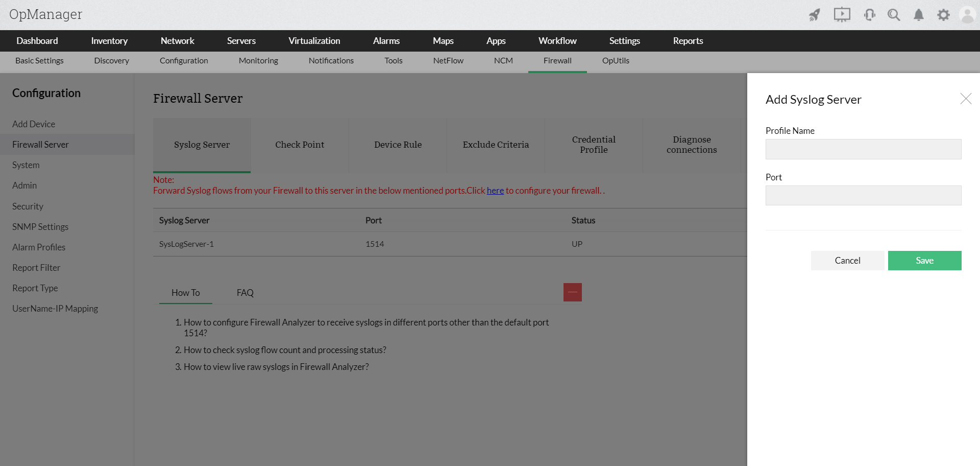Open the search magnifier icon
Viewport: 980px width, 466px height.
tap(894, 15)
